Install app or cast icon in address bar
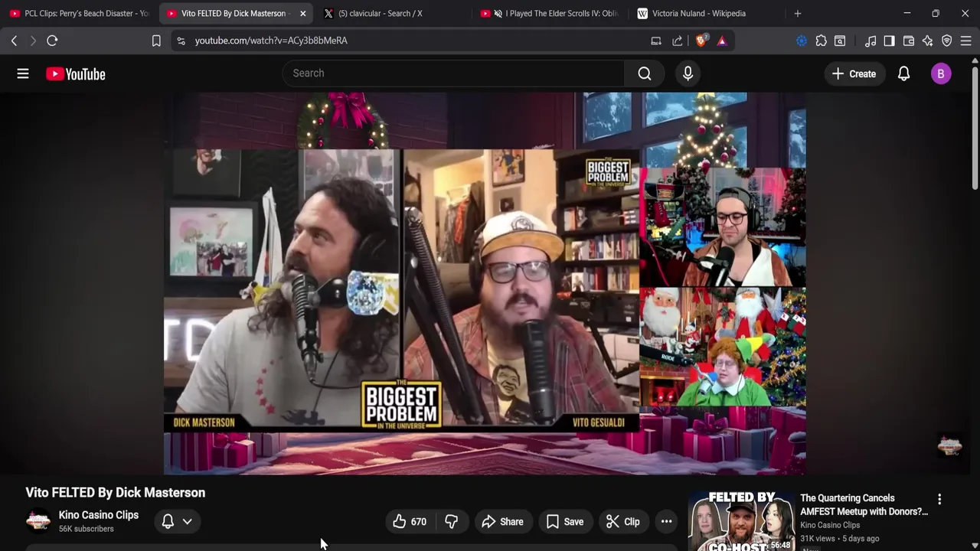The height and width of the screenshot is (551, 980). pos(656,41)
